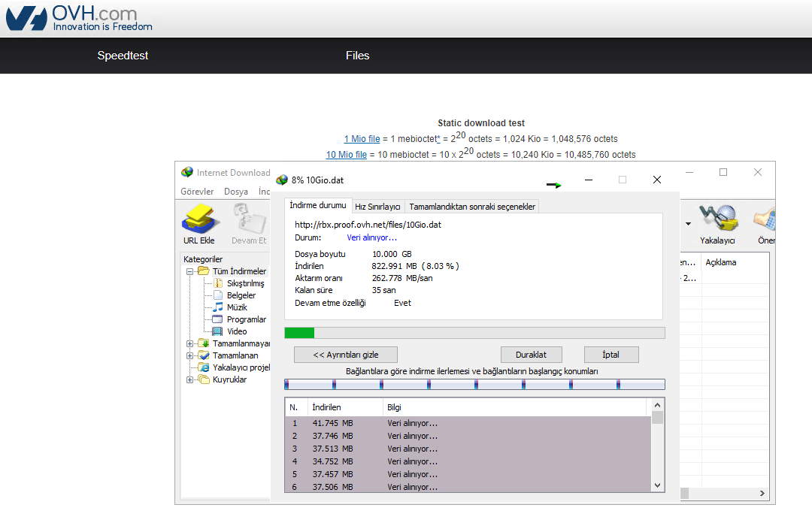This screenshot has width=812, height=529.
Task: Click the İptal button
Action: point(611,355)
